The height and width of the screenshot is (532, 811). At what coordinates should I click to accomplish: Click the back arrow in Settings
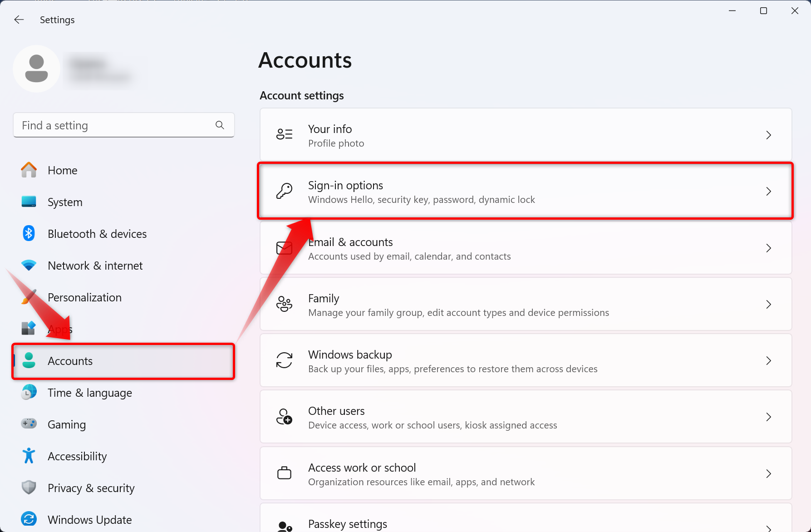coord(19,20)
